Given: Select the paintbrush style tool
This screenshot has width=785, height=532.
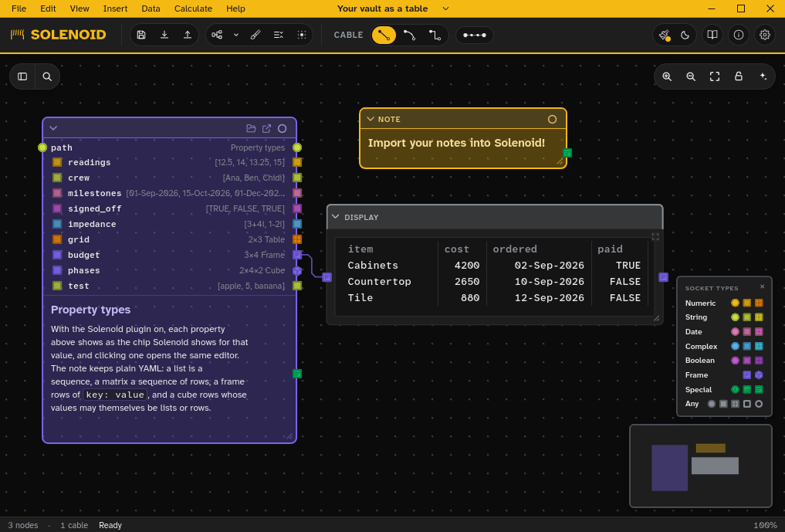Looking at the screenshot, I should pyautogui.click(x=255, y=35).
